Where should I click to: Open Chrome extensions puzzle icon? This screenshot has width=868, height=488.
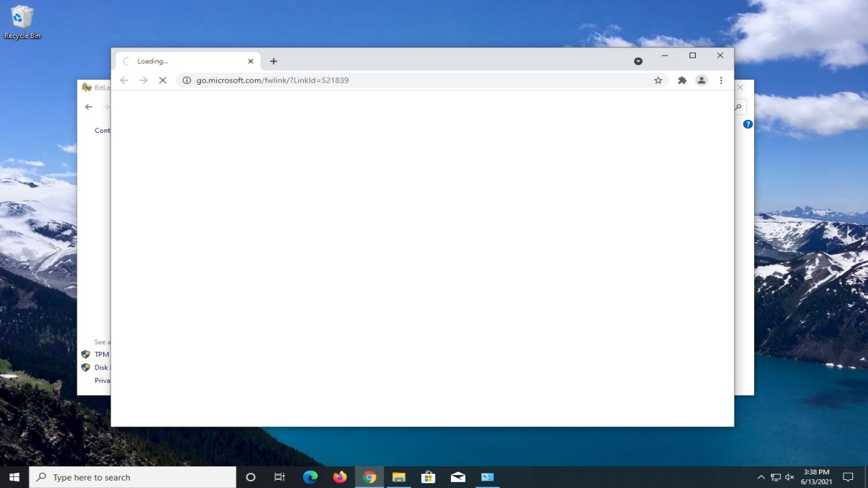click(682, 80)
